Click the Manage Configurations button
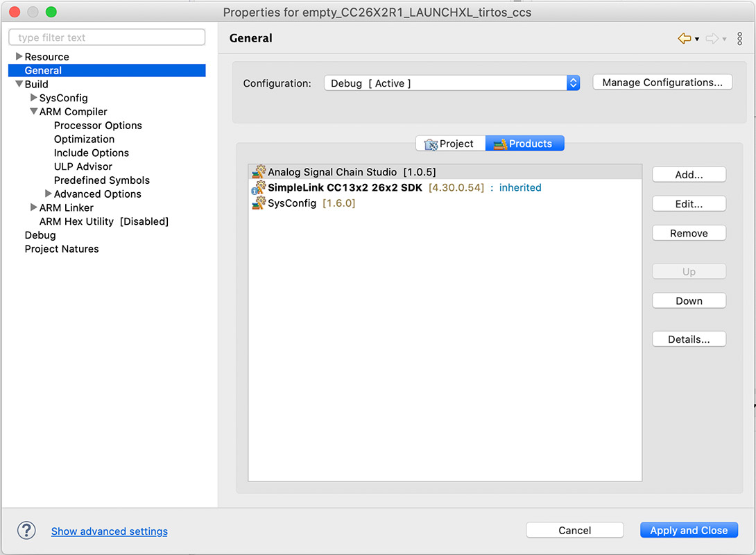This screenshot has width=756, height=555. (662, 83)
